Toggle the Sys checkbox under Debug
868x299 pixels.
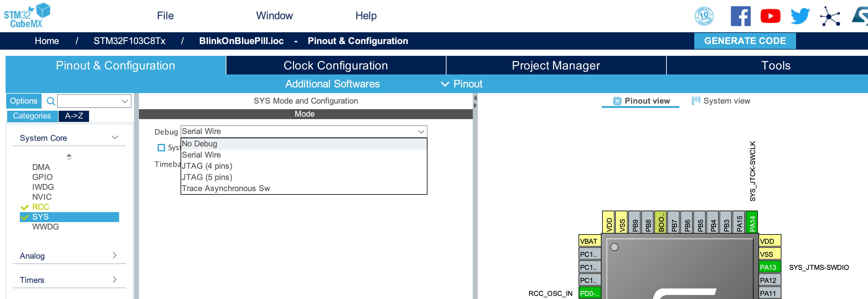(x=161, y=147)
